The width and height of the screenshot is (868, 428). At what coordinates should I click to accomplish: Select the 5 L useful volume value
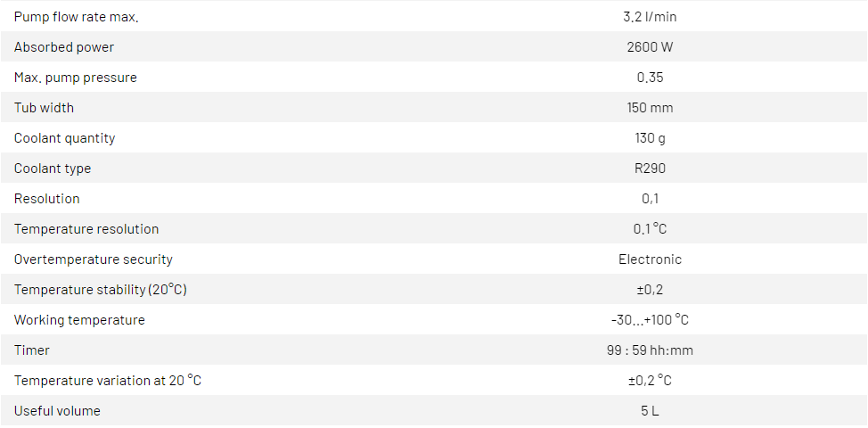tap(650, 411)
